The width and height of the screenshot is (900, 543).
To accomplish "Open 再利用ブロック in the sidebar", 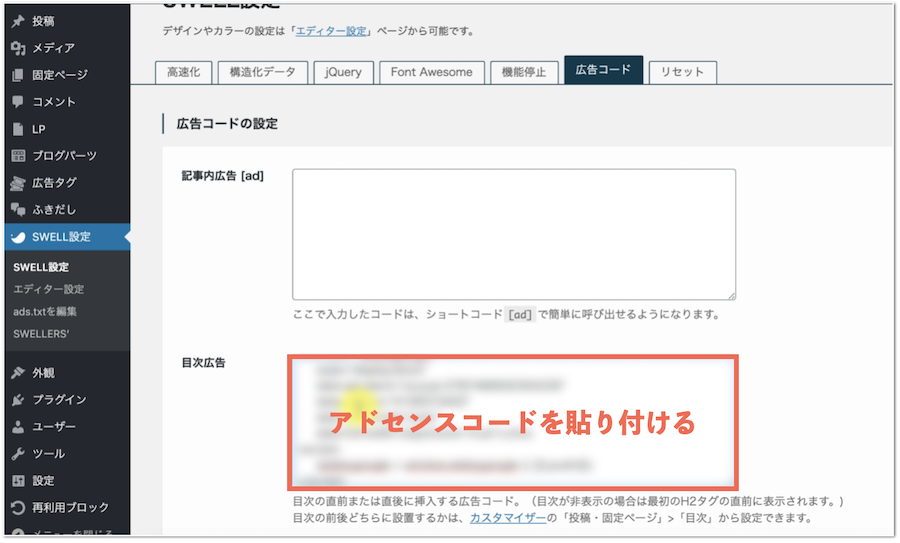I will (x=70, y=508).
